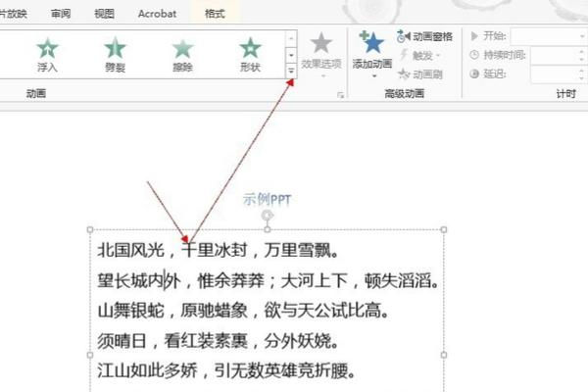Click the 添加动画 blue star icon
588x392 pixels.
(x=371, y=42)
